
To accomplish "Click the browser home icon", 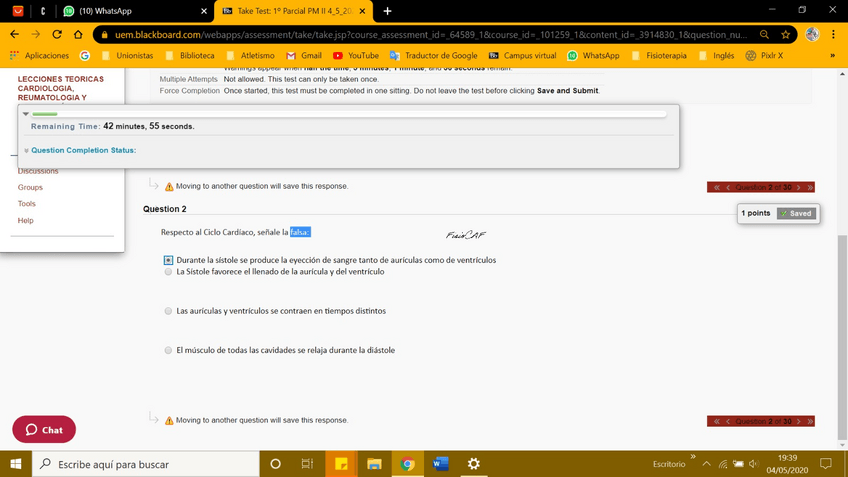I will (78, 34).
